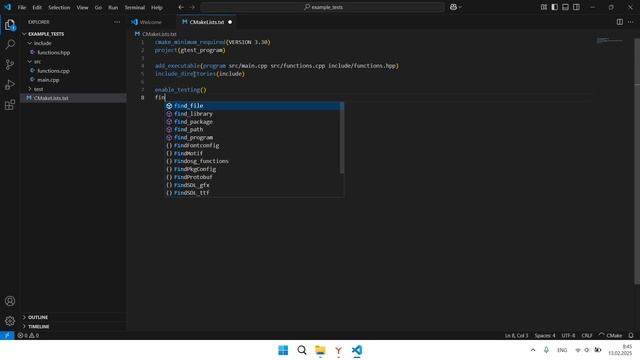
Task: Click the VS Code logo in title bar
Action: coord(7,7)
